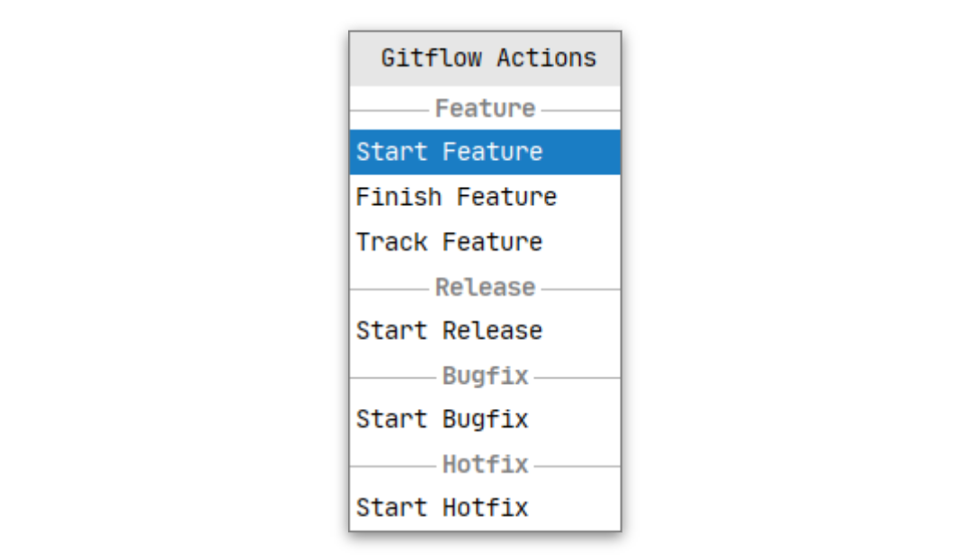Click the gray Release section header
Image resolution: width=967 pixels, height=560 pixels.
pyautogui.click(x=486, y=287)
